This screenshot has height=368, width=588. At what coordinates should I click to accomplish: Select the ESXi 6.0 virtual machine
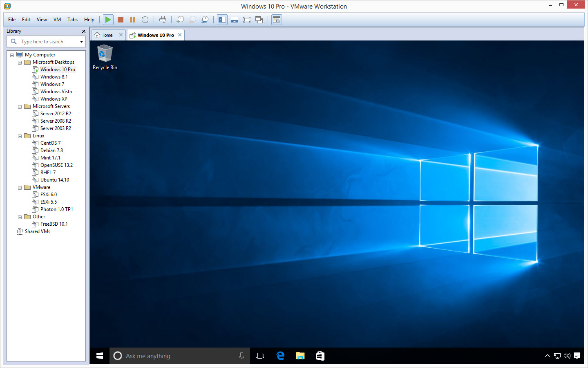[49, 195]
